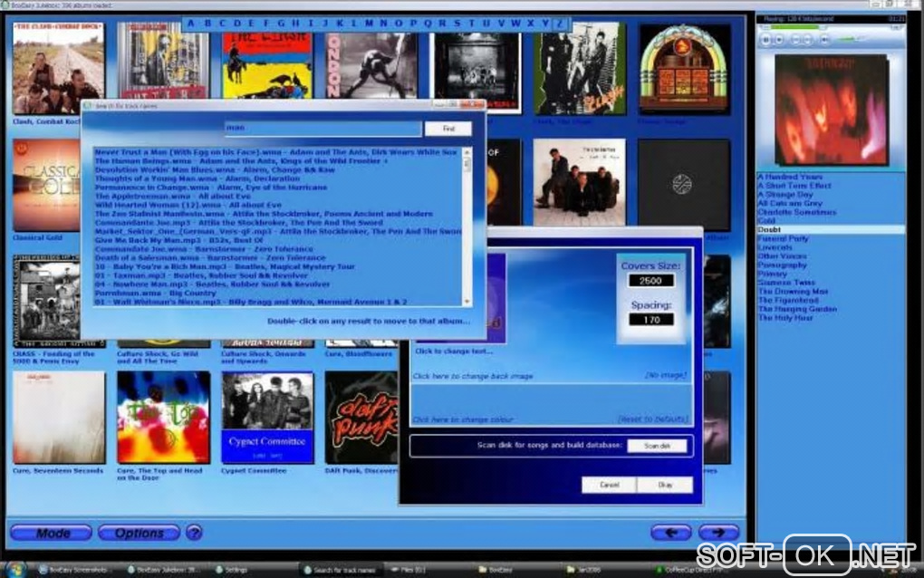Go to the previous page with left arrow

point(670,532)
